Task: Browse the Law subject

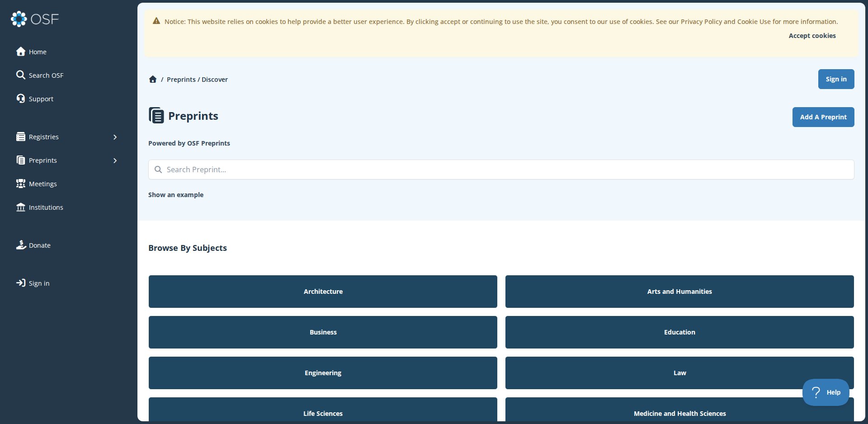Action: tap(679, 373)
